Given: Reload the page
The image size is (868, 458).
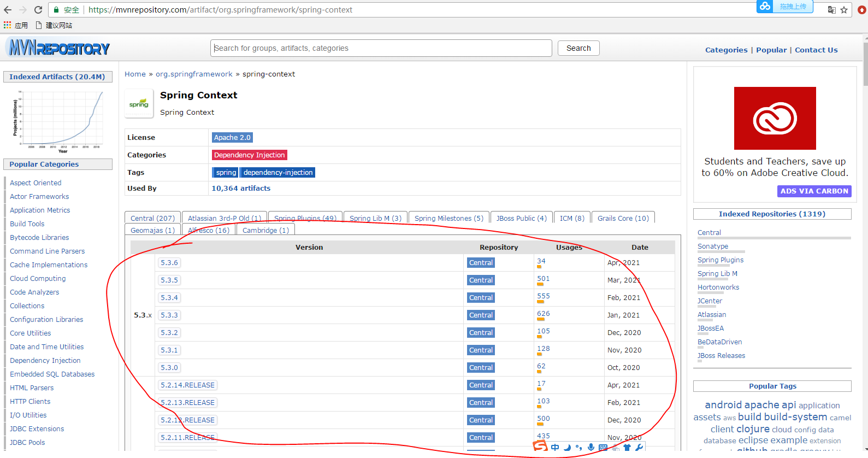Looking at the screenshot, I should [38, 10].
